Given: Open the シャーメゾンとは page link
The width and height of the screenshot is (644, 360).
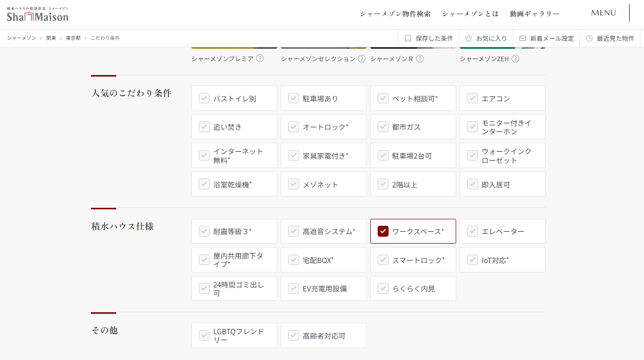Looking at the screenshot, I should point(470,14).
